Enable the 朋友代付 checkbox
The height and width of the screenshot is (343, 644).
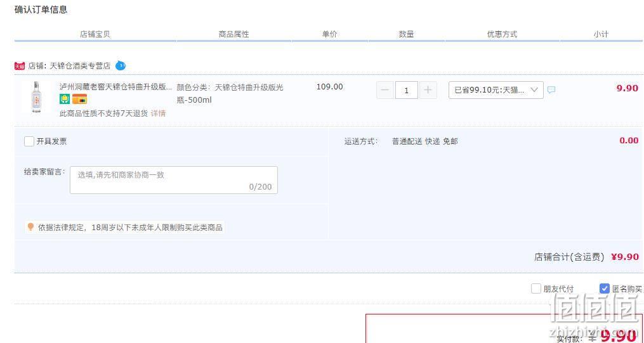(536, 288)
